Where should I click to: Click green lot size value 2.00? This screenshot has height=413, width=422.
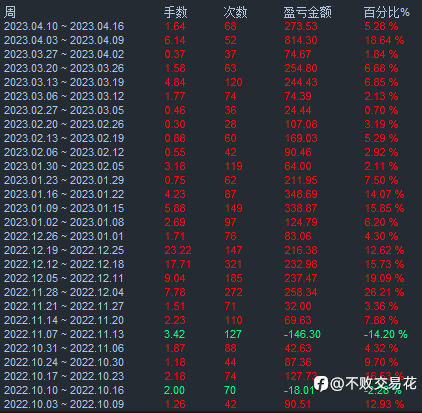(x=175, y=390)
